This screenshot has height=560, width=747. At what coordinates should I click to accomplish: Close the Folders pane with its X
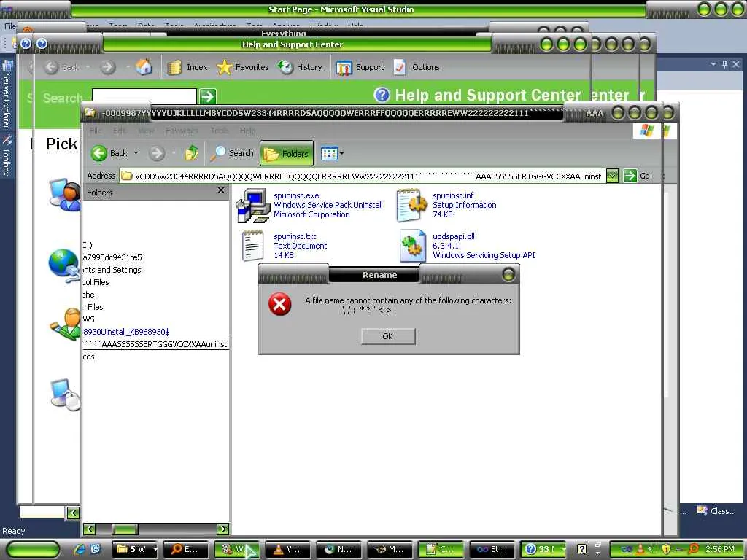point(220,190)
